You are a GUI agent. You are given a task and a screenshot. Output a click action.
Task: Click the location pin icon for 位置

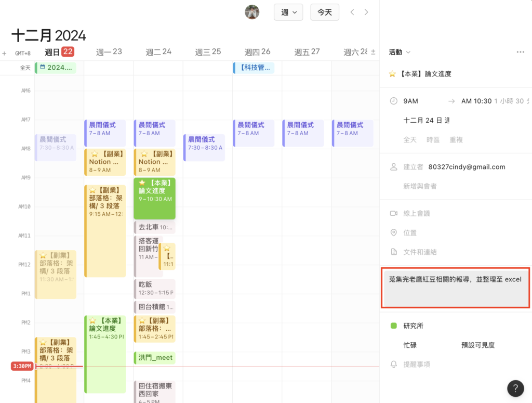[x=394, y=232]
